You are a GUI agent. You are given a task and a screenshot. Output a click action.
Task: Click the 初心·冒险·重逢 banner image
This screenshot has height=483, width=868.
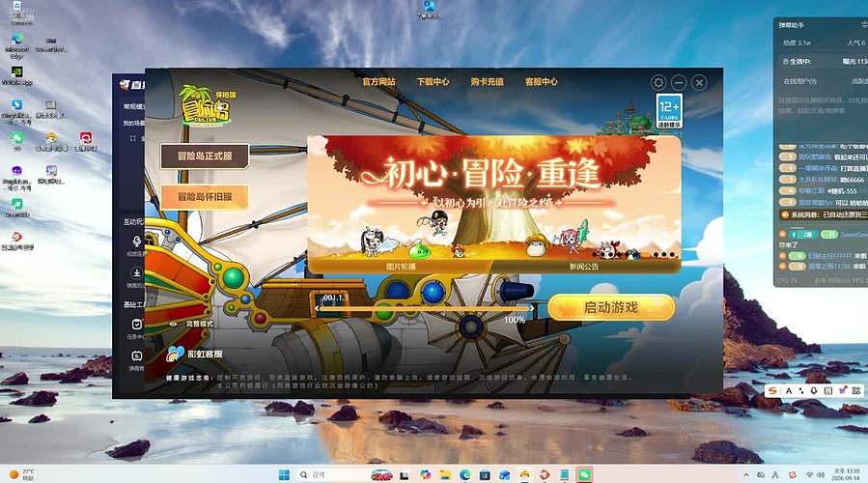click(493, 198)
